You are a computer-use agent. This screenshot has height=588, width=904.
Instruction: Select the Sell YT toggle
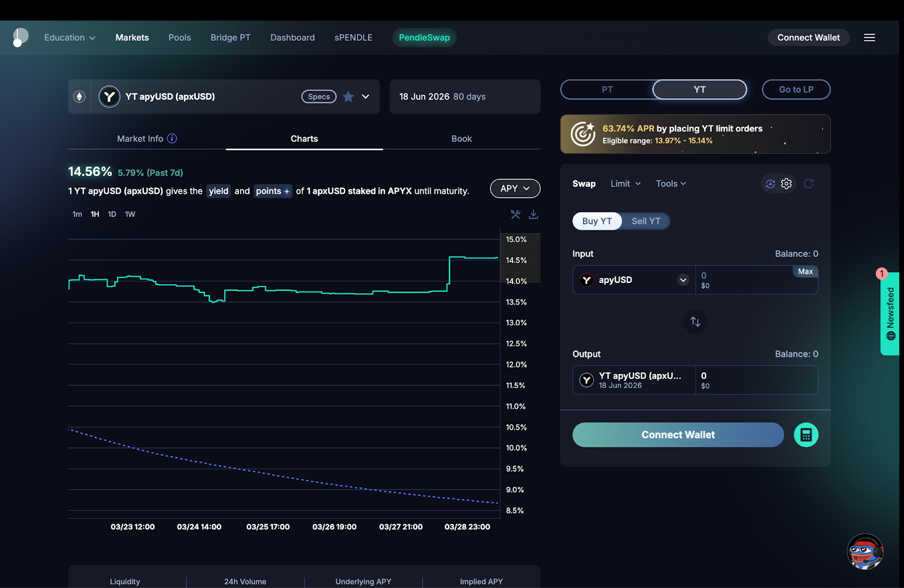point(646,221)
